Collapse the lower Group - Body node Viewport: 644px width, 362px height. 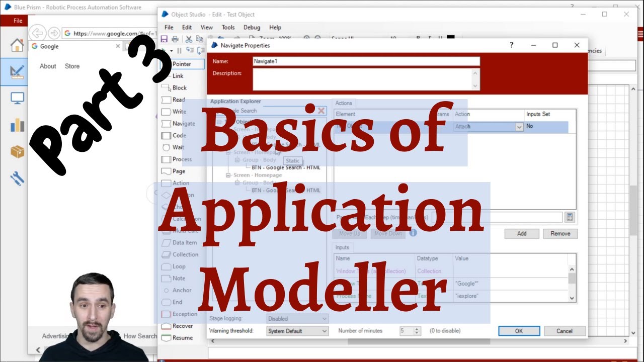point(237,183)
